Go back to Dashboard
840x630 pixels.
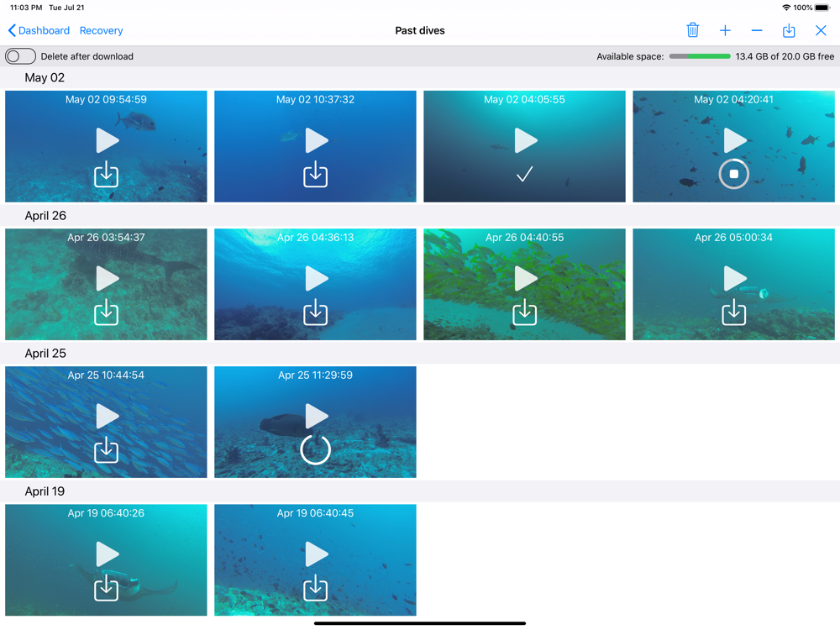39,30
